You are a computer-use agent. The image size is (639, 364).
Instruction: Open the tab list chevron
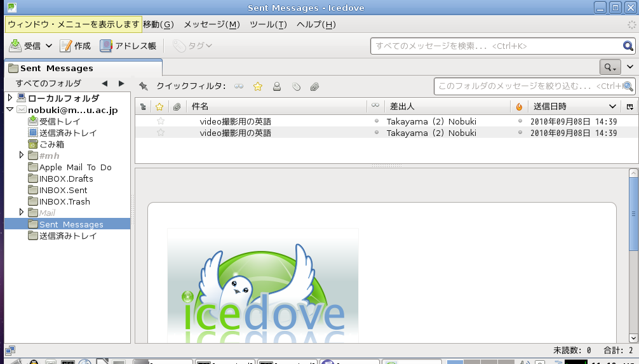pos(630,67)
